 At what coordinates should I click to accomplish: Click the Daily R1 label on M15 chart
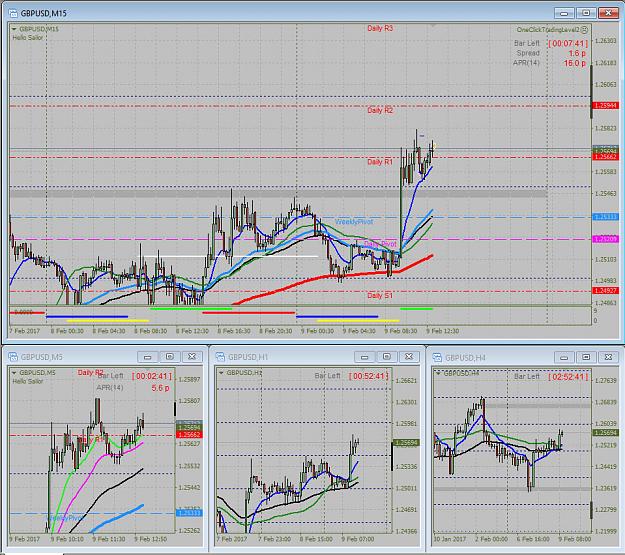(380, 162)
